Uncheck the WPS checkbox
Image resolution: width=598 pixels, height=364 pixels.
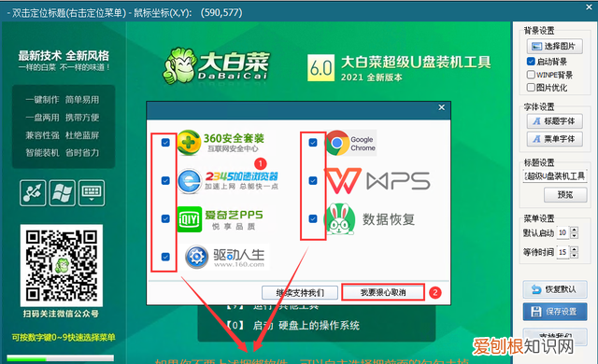313,180
